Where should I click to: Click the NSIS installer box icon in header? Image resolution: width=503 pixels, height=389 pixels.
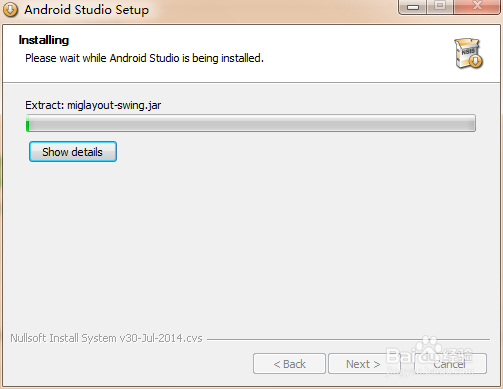click(469, 53)
